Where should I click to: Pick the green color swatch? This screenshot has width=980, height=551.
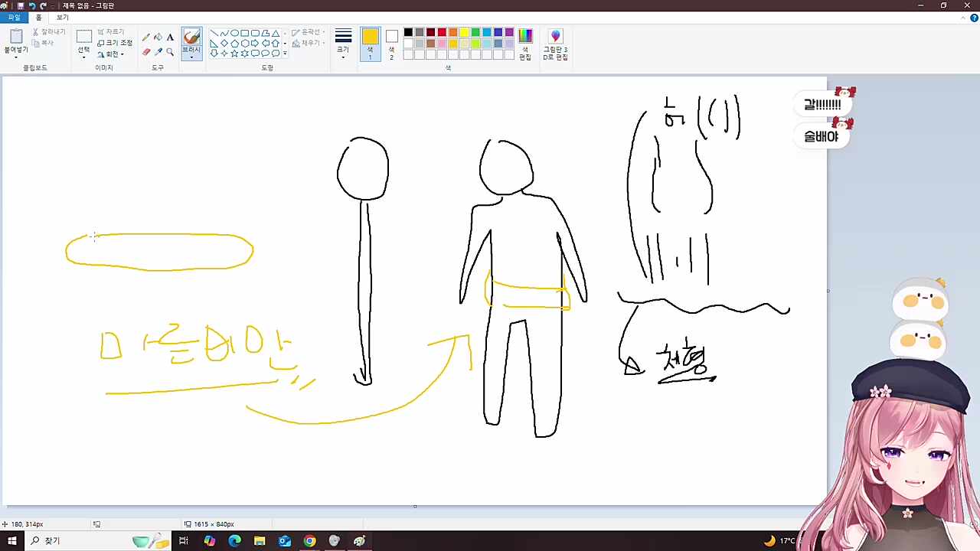coord(475,32)
